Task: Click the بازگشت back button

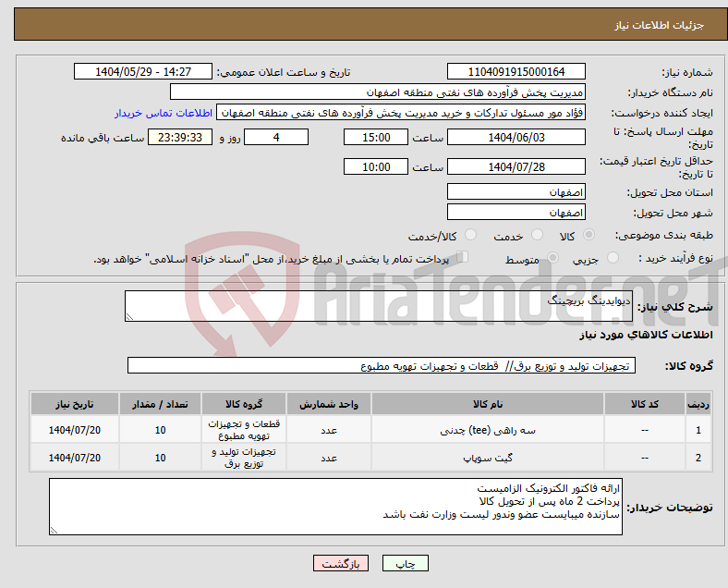Action: tap(341, 563)
